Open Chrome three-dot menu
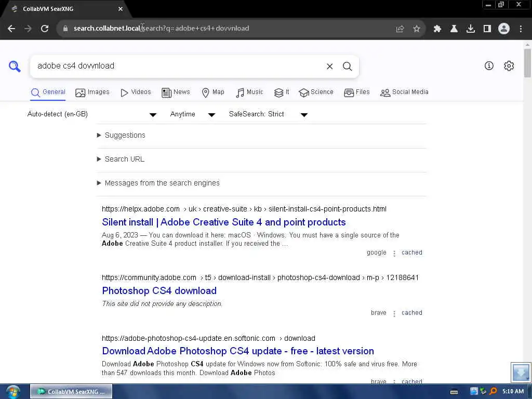The image size is (532, 399). (x=521, y=29)
